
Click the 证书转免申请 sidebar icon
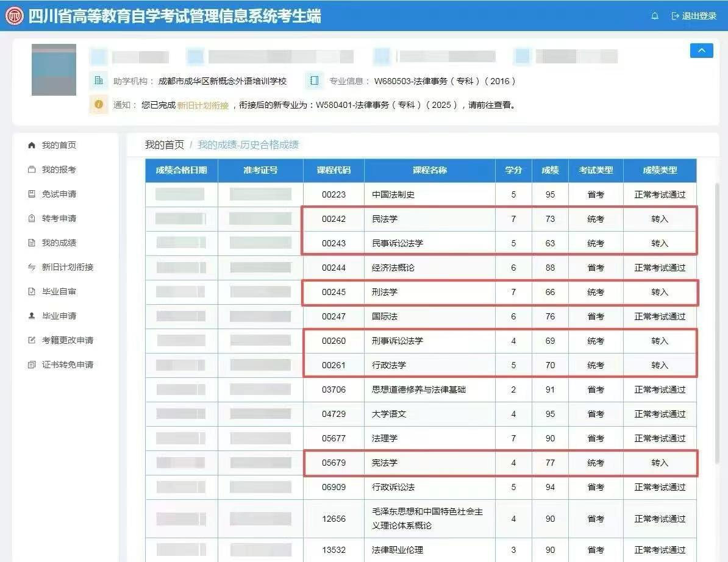pos(32,365)
